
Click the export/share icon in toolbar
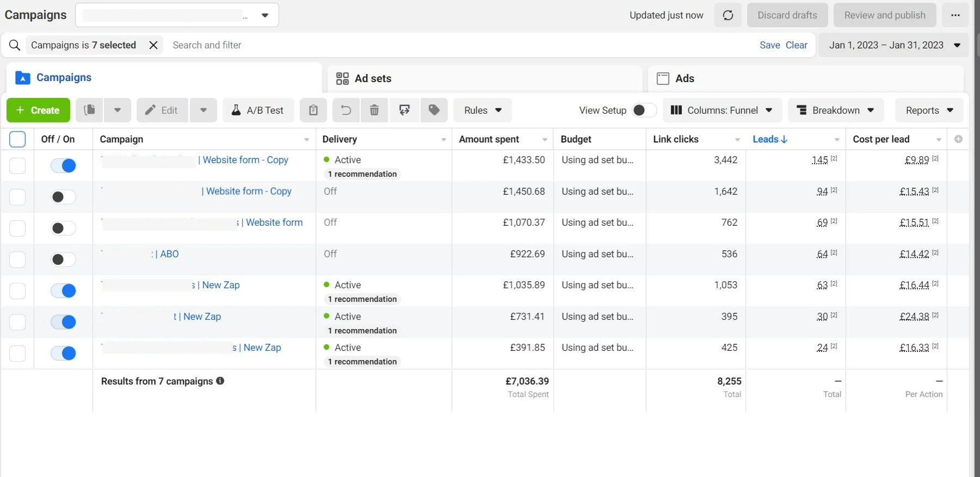pos(404,110)
